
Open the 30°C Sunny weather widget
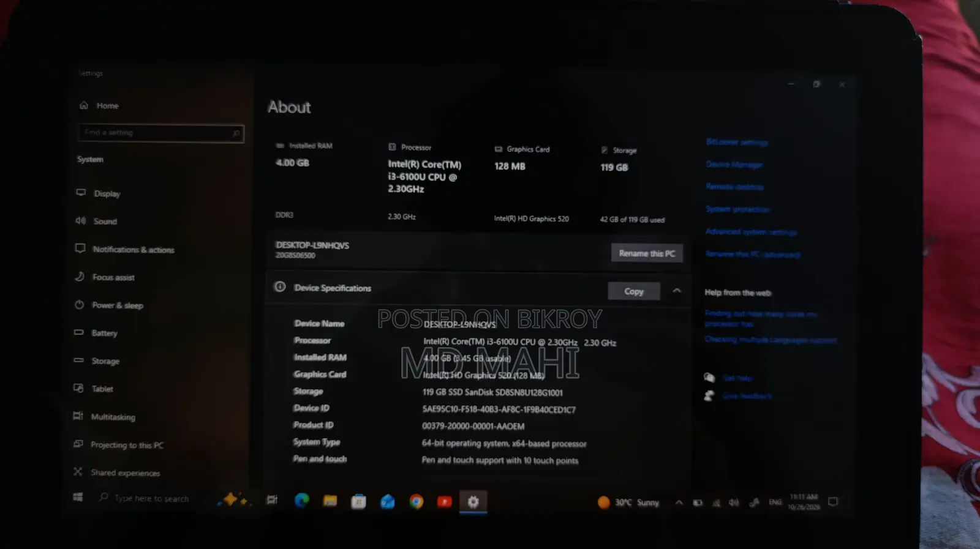tap(628, 502)
